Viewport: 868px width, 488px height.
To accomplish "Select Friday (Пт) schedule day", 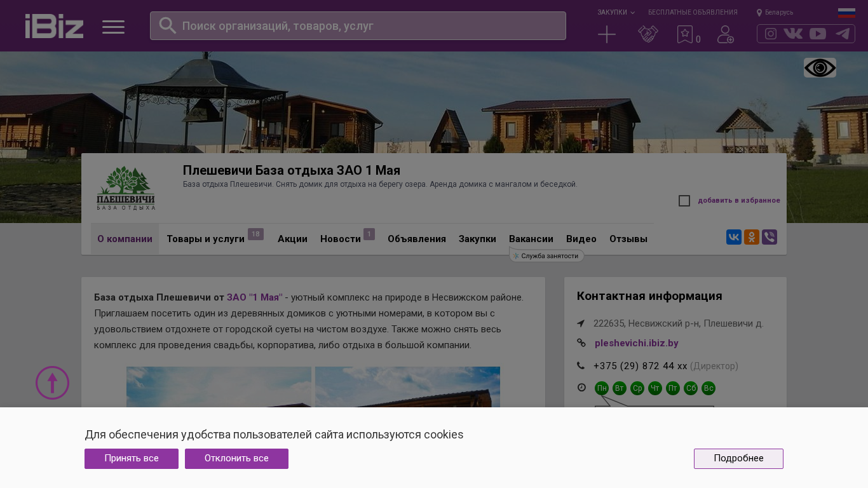I will (x=673, y=388).
